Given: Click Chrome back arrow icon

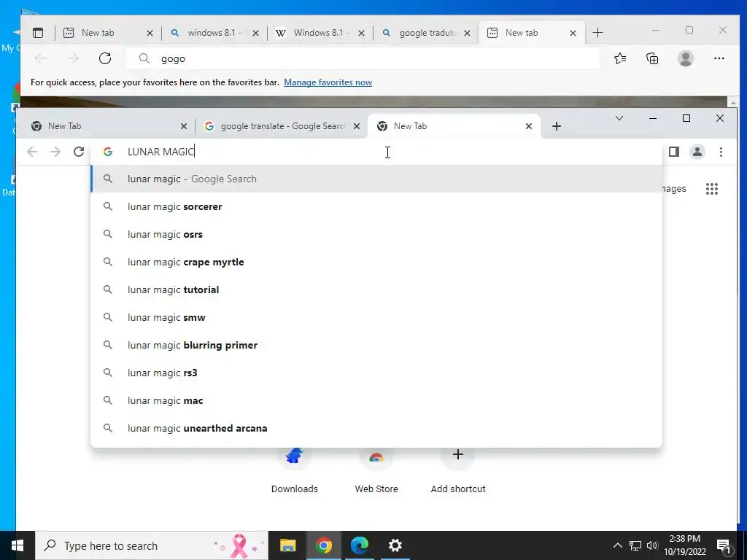Looking at the screenshot, I should [32, 152].
